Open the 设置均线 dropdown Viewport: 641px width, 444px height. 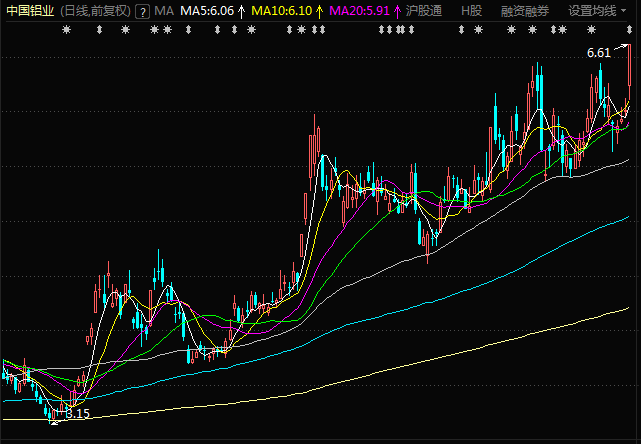pos(597,11)
